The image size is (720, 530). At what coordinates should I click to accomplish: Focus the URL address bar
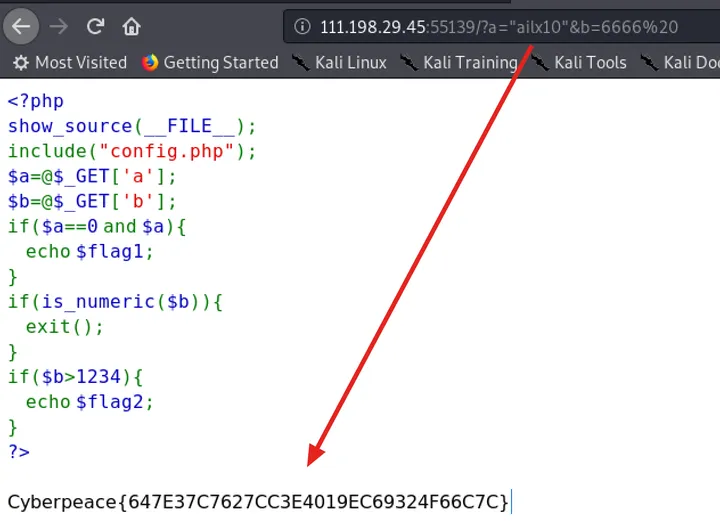[x=501, y=27]
